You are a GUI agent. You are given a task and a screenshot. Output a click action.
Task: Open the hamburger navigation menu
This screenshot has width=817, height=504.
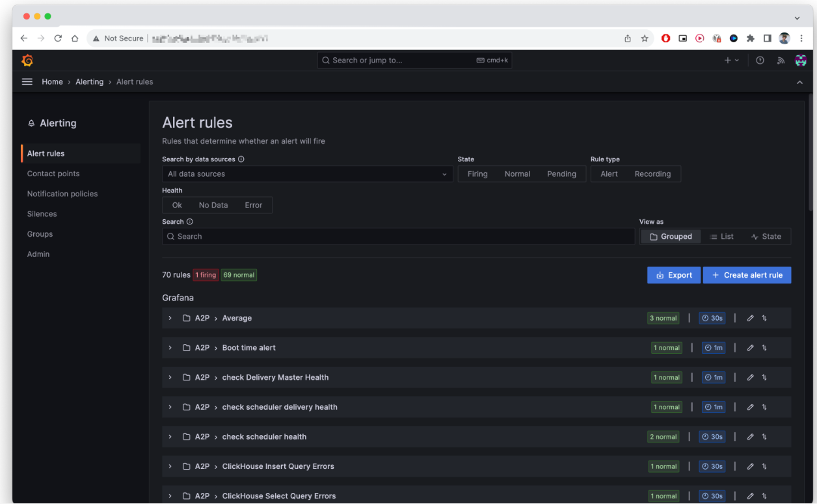click(x=27, y=82)
